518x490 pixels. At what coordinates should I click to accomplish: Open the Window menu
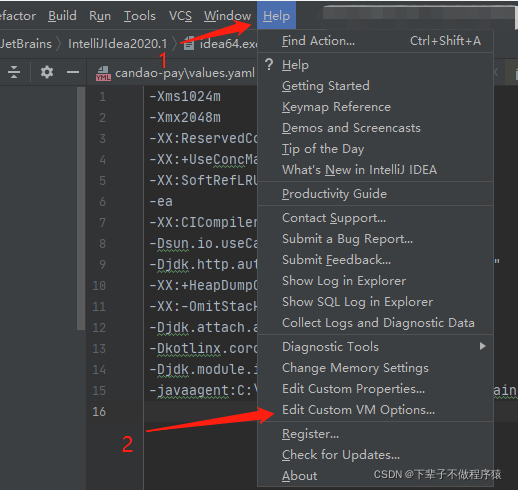pyautogui.click(x=227, y=16)
